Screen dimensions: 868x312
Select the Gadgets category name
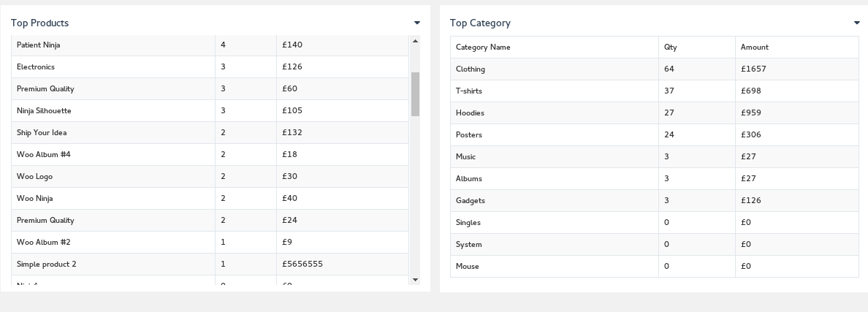[x=471, y=201]
